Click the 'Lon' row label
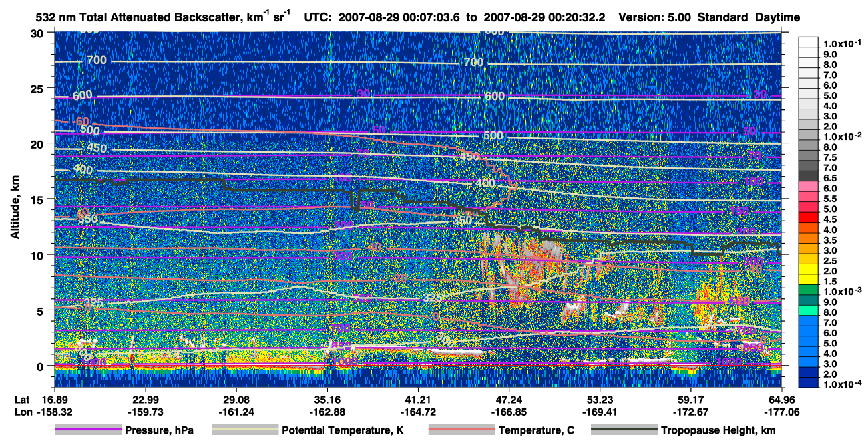Viewport: 868px width, 445px height. [22, 412]
